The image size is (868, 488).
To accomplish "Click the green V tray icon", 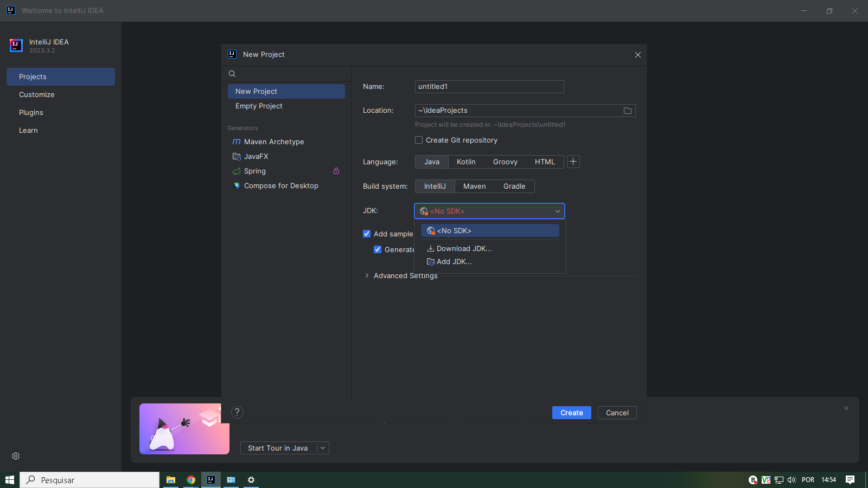I will point(766,480).
